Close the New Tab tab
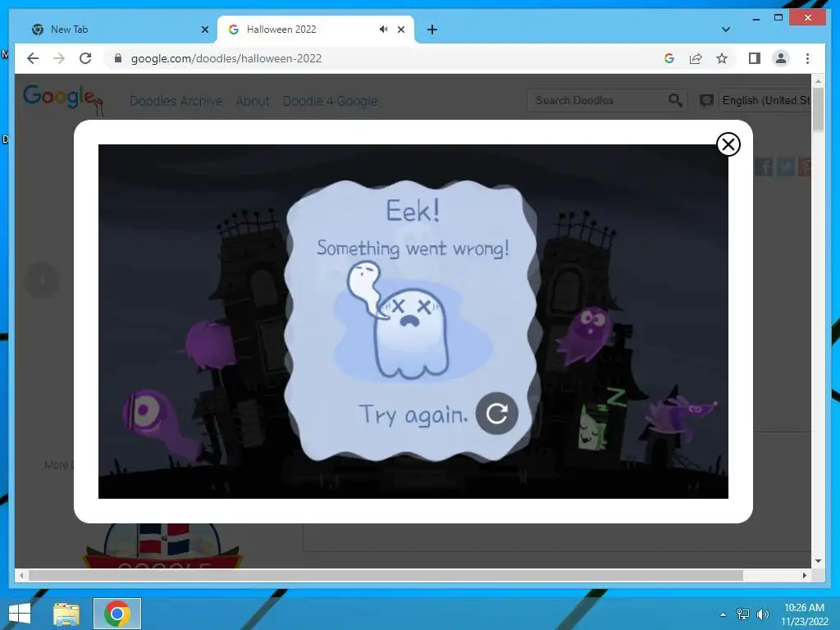 pos(204,30)
